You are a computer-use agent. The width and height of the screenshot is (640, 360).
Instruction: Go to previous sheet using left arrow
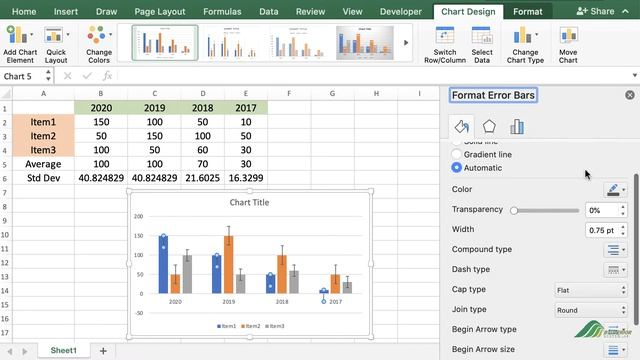click(x=10, y=351)
